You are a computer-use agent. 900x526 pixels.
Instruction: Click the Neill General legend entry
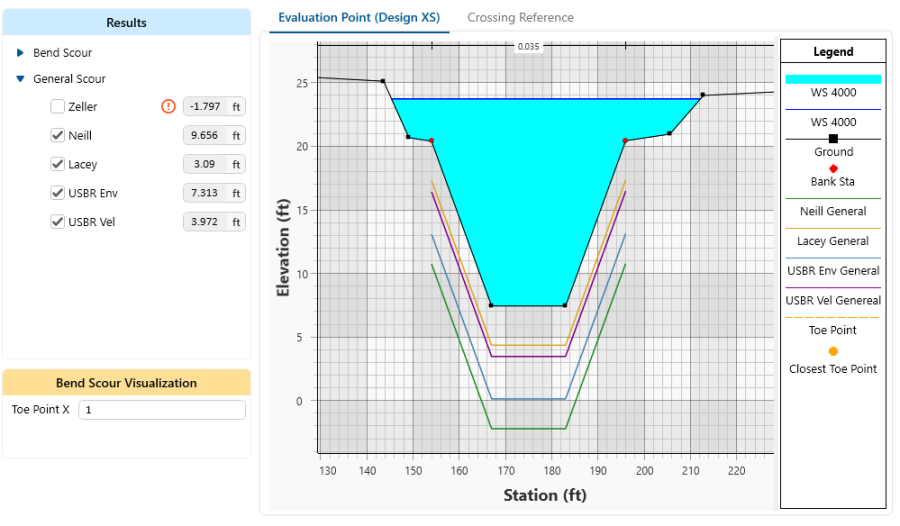(x=833, y=211)
